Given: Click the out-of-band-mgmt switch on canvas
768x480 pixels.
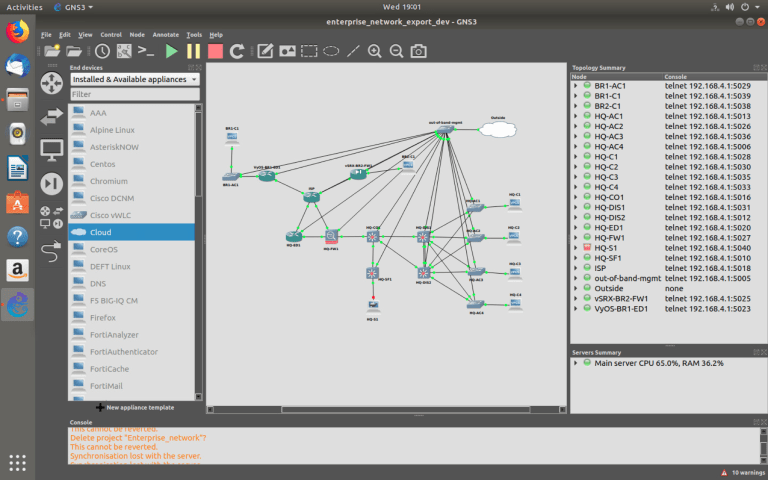Looking at the screenshot, I should 445,130.
